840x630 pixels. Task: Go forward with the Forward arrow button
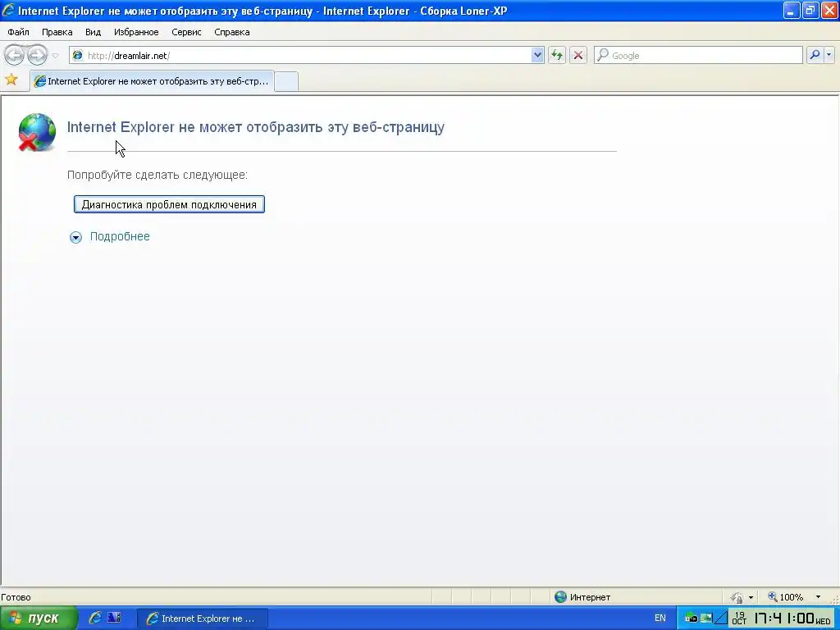pyautogui.click(x=37, y=55)
